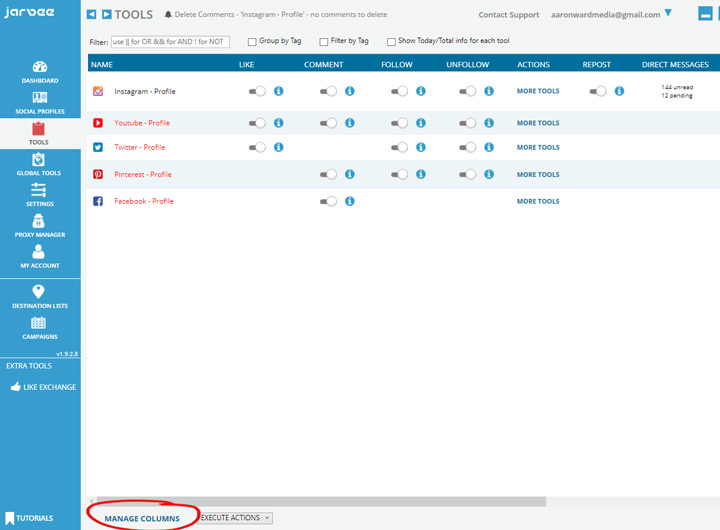
Task: Click the notification bell icon
Action: point(168,15)
